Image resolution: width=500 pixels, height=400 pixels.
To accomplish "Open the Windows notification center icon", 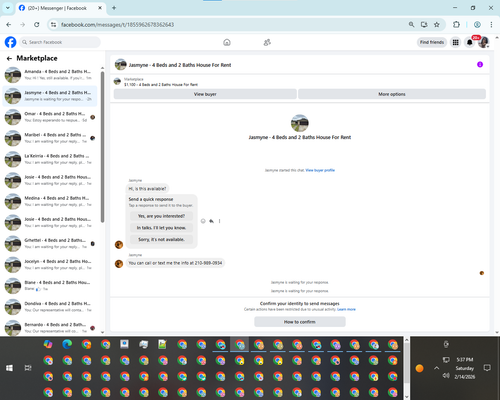I will [487, 368].
